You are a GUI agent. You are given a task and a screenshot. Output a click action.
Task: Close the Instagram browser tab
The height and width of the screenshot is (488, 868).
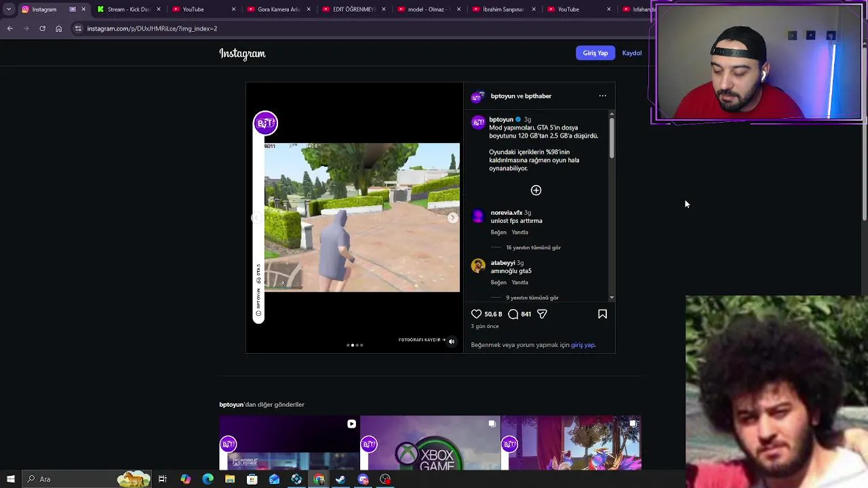(x=83, y=9)
